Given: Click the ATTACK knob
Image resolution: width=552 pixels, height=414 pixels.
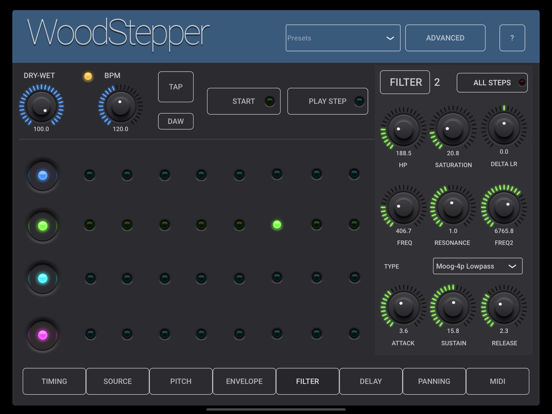Looking at the screenshot, I should 403,307.
